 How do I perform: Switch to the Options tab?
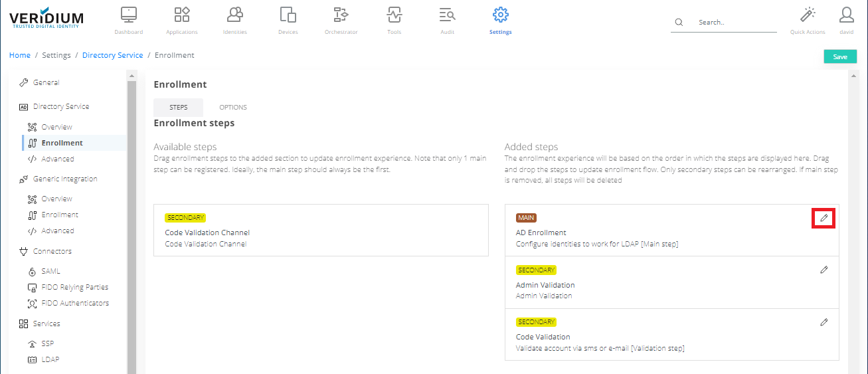point(233,108)
